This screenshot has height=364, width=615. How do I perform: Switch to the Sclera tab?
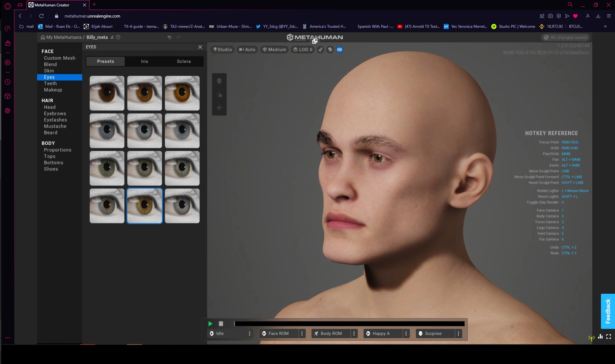point(184,61)
